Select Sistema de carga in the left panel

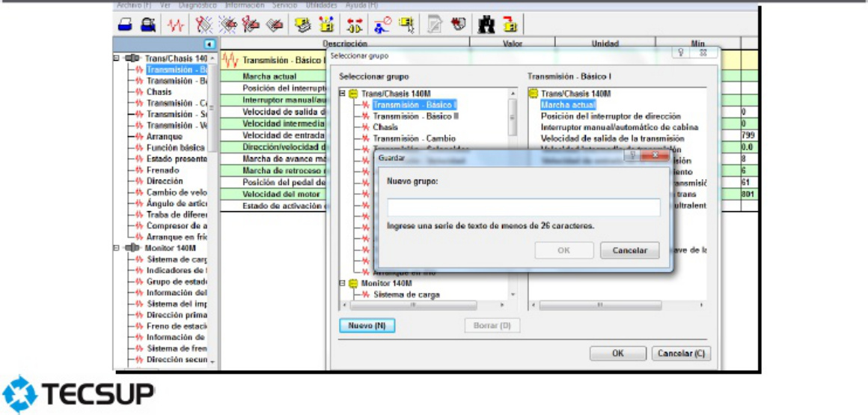pos(177,259)
